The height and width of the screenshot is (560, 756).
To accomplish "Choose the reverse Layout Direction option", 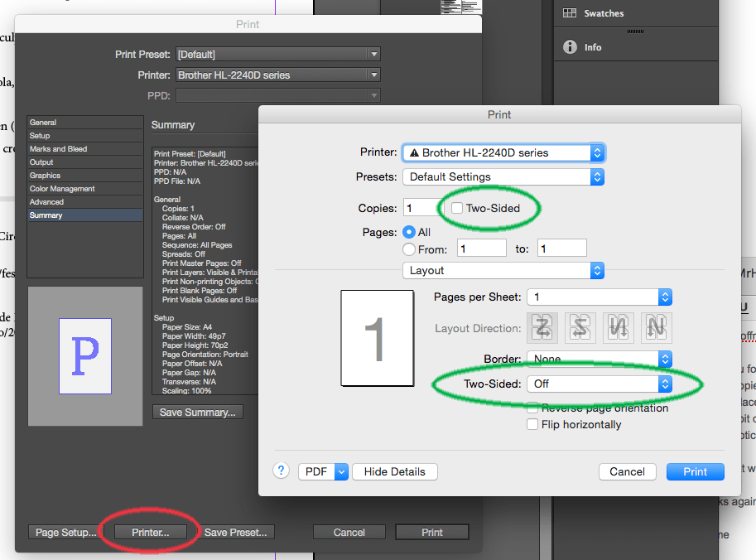I will pos(618,328).
